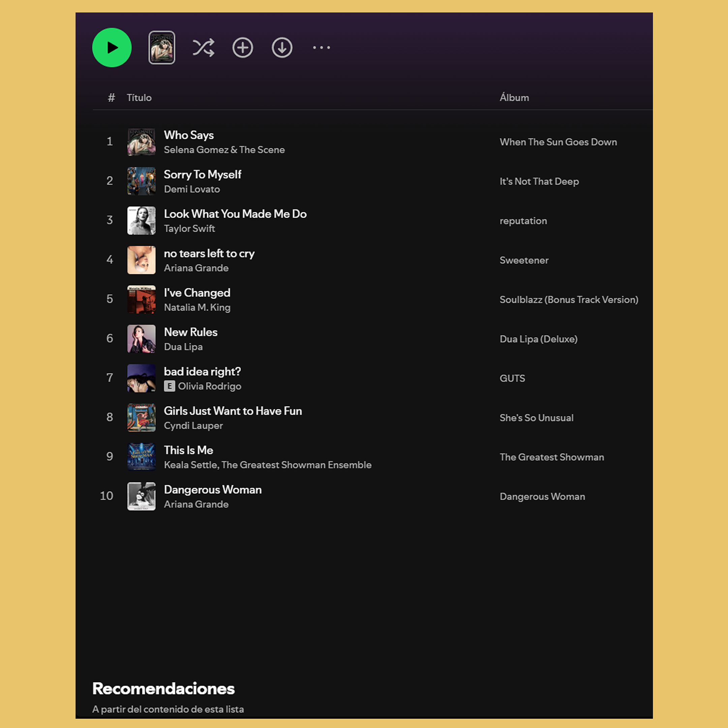This screenshot has height=728, width=728.
Task: Open the Sweetener album link
Action: (524, 261)
